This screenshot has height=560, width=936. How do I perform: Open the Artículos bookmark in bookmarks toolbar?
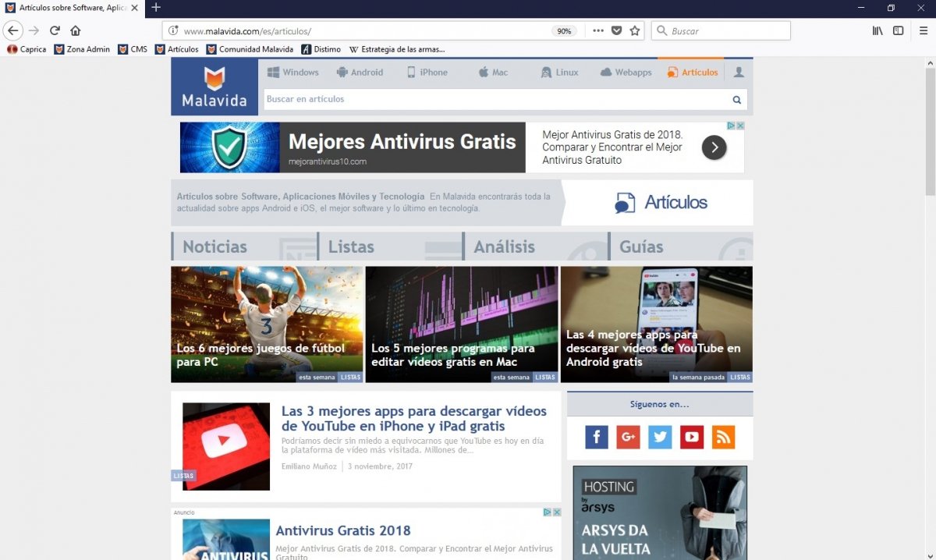[176, 49]
